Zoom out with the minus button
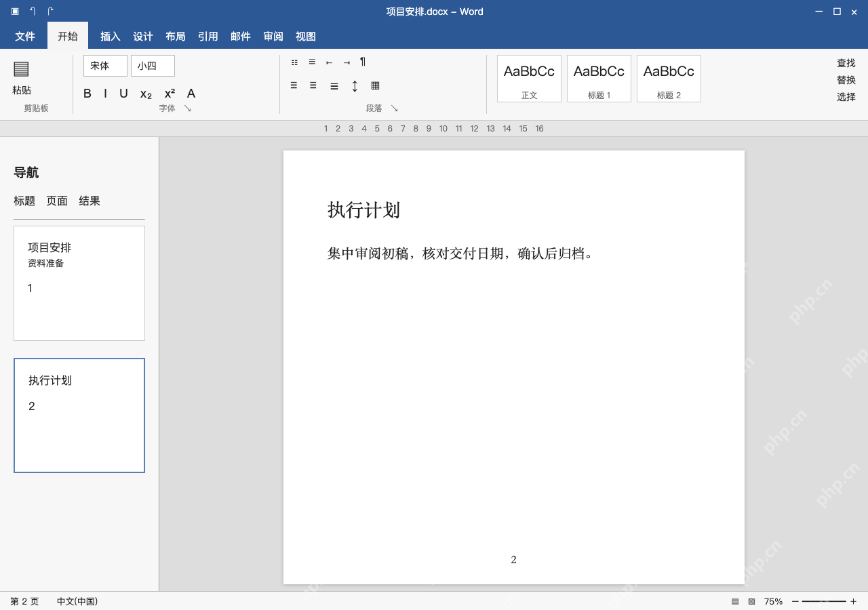 [x=795, y=601]
